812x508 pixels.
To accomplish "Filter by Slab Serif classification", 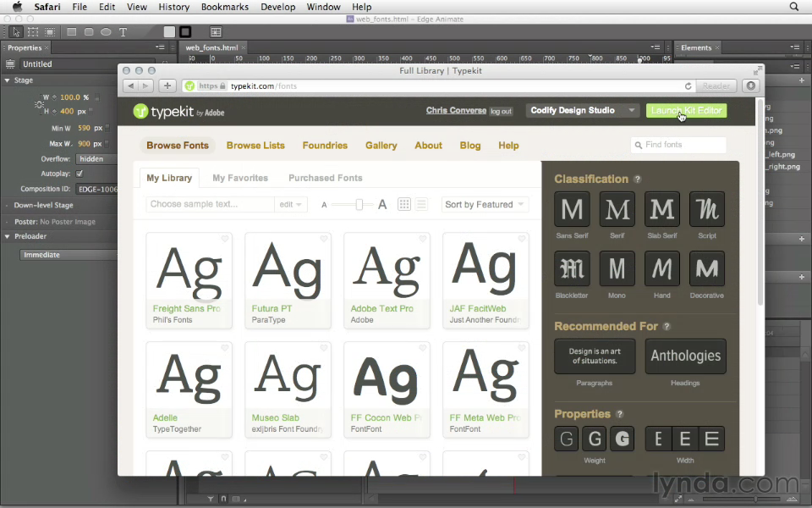I will point(661,209).
